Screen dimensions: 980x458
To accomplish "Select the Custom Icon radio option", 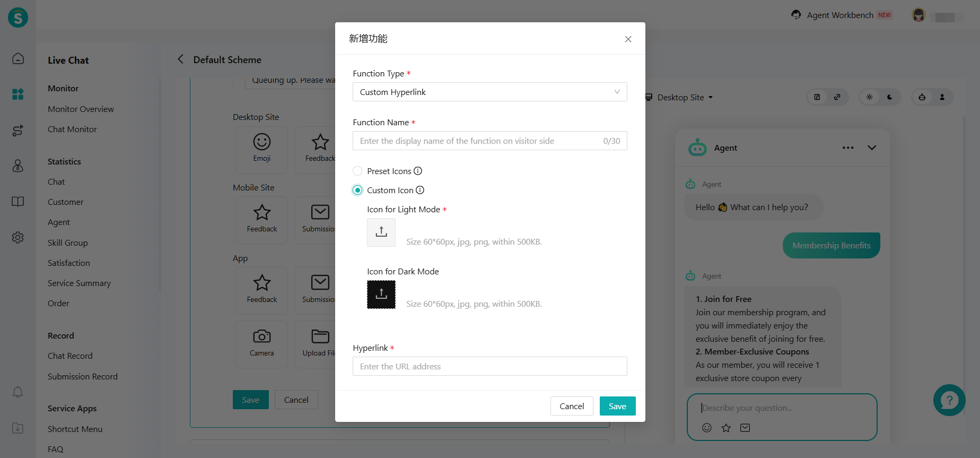I will [x=358, y=190].
